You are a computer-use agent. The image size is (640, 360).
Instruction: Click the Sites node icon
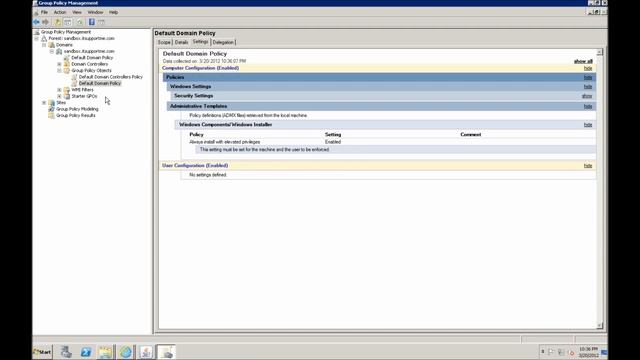pos(52,103)
